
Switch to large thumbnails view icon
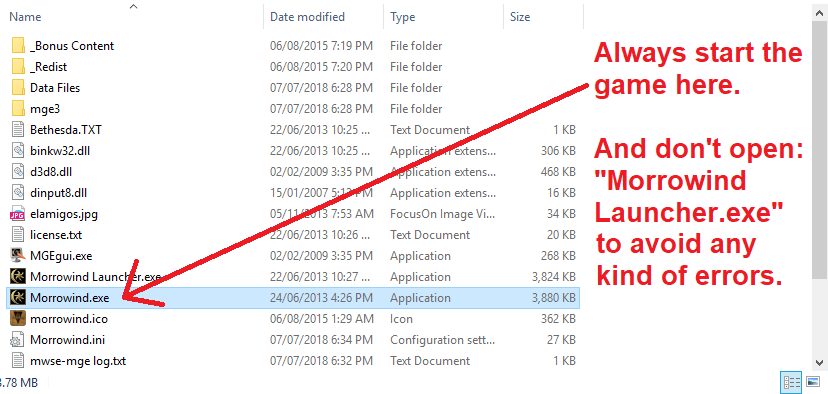point(812,381)
